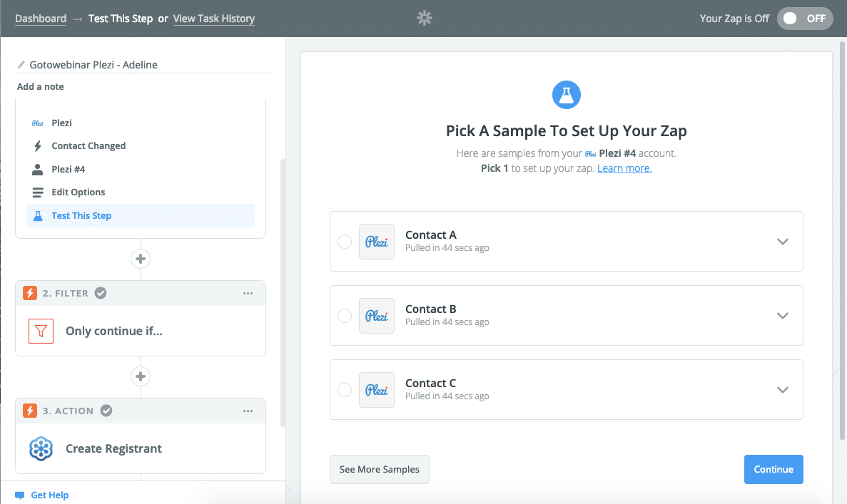Expand Contact A sample details chevron
The image size is (847, 504).
pos(783,242)
